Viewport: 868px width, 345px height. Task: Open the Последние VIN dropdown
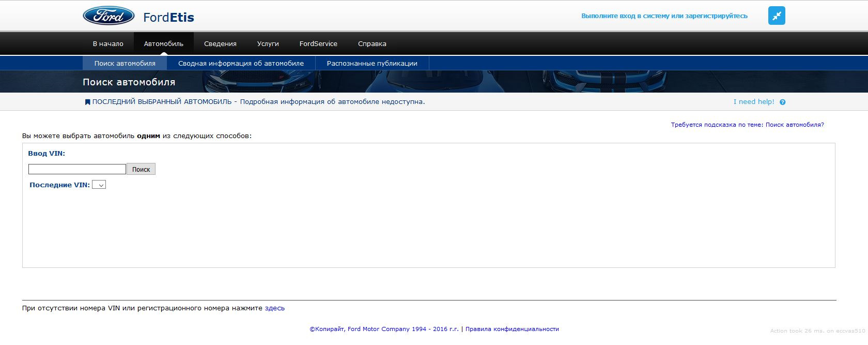[99, 185]
